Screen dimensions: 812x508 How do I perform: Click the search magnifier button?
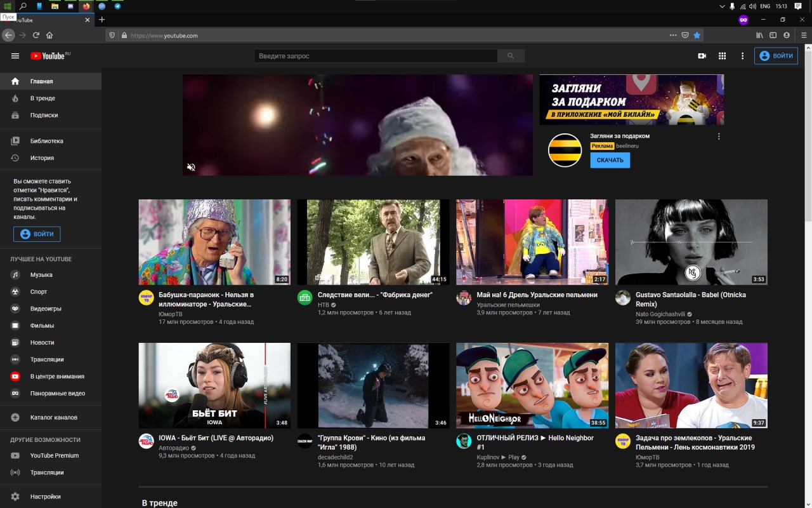click(x=511, y=56)
